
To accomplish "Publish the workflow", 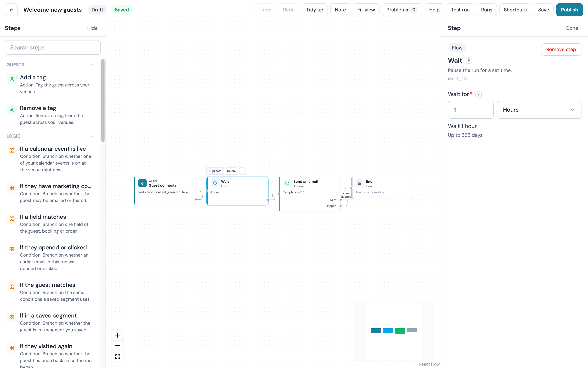I will click(569, 10).
